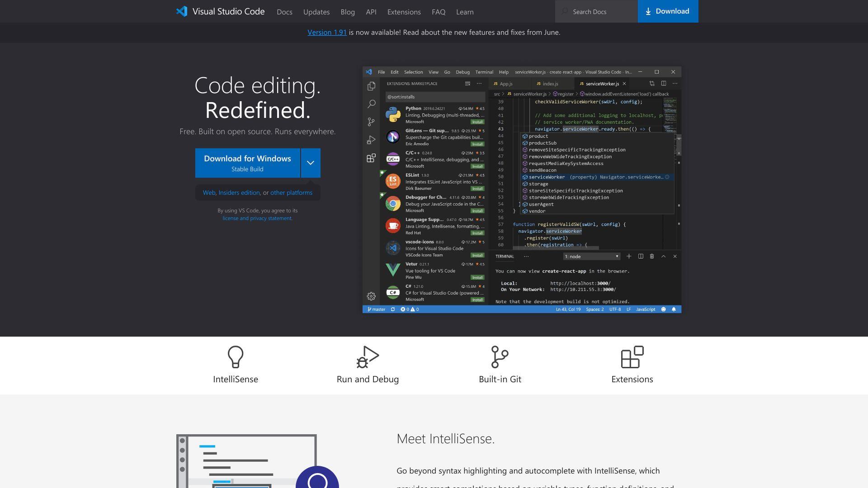
Task: Click the split terminal icon
Action: [x=640, y=256]
